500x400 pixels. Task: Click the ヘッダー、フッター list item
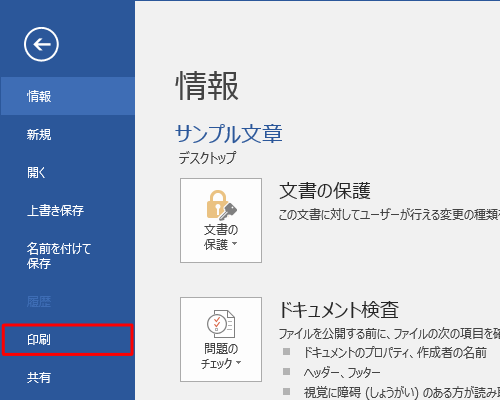click(x=342, y=372)
